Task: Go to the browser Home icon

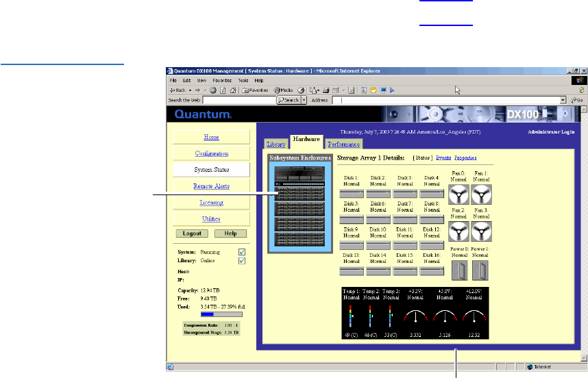Action: 233,90
